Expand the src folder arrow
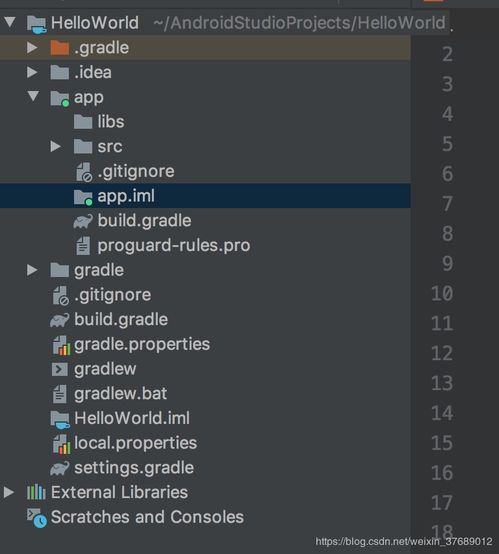This screenshot has height=554, width=499. pos(55,146)
